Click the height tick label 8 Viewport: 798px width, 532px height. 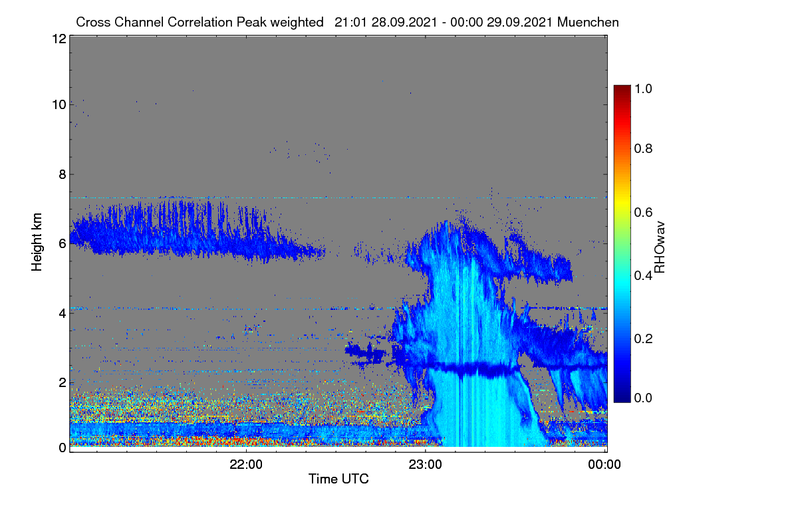pos(62,174)
